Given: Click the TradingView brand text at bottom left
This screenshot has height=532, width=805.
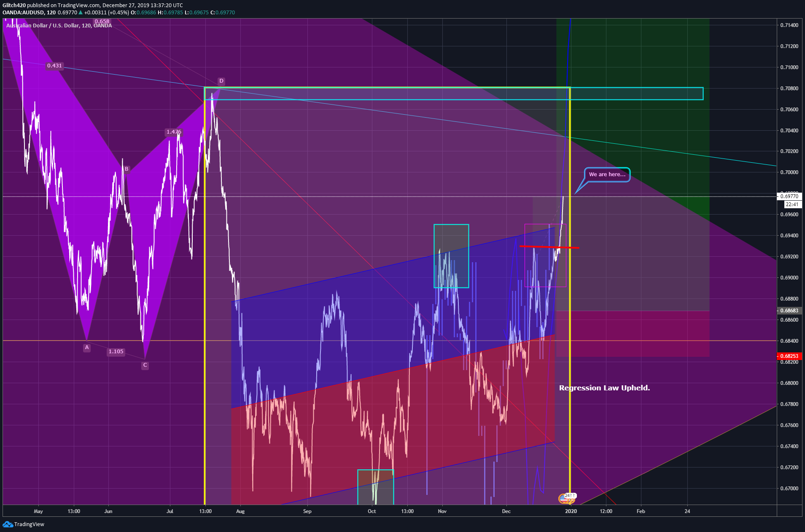Looking at the screenshot, I should pyautogui.click(x=29, y=524).
